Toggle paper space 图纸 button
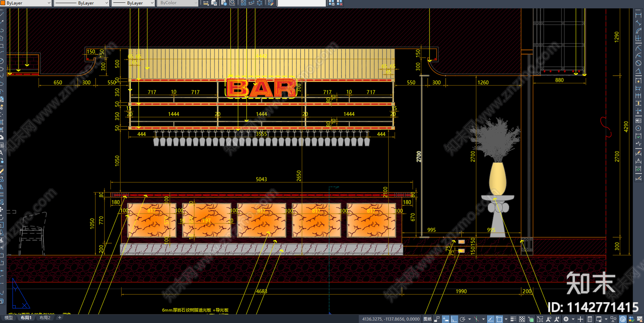 pos(427,319)
